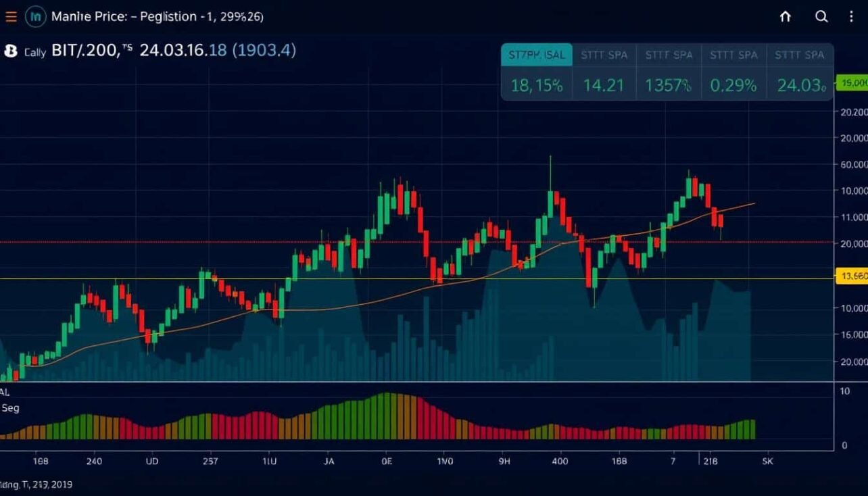The height and width of the screenshot is (496, 868).
Task: Click the circular "in" logo icon
Action: point(35,16)
